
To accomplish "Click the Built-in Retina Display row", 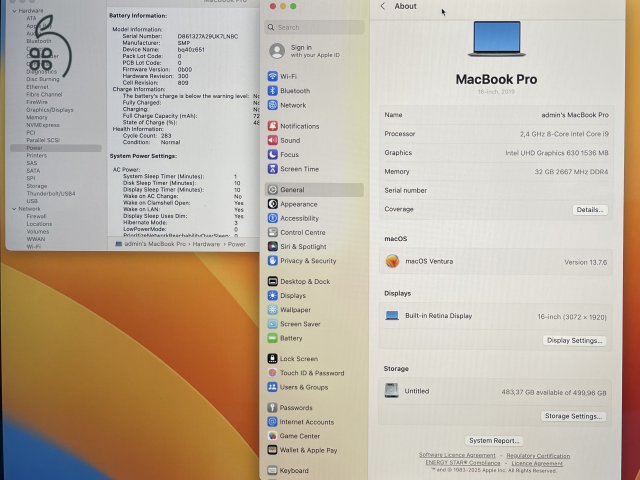I will pos(496,316).
